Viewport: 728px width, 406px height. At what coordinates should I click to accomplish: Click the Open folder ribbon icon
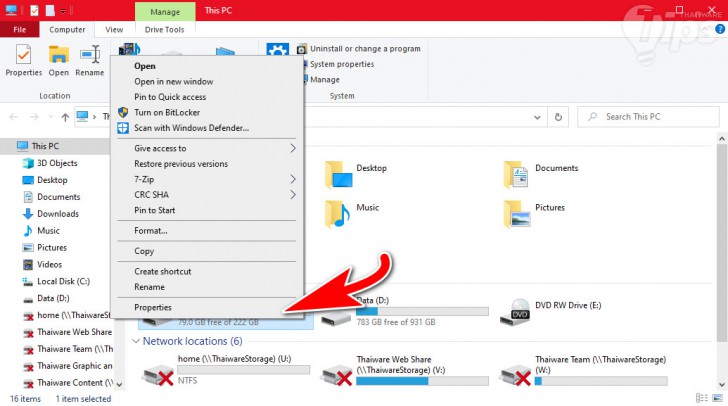coord(58,60)
